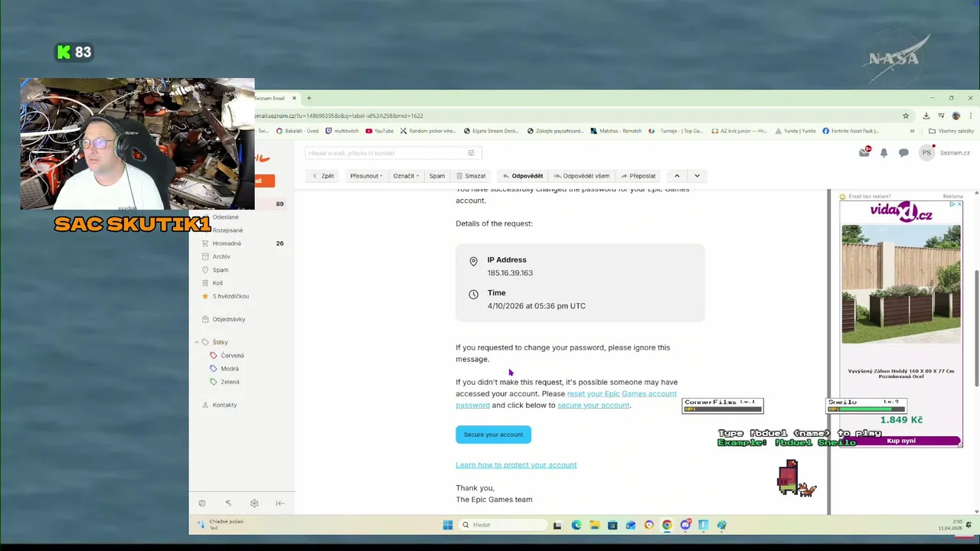Open the multitwitch bookmark

coord(341,131)
